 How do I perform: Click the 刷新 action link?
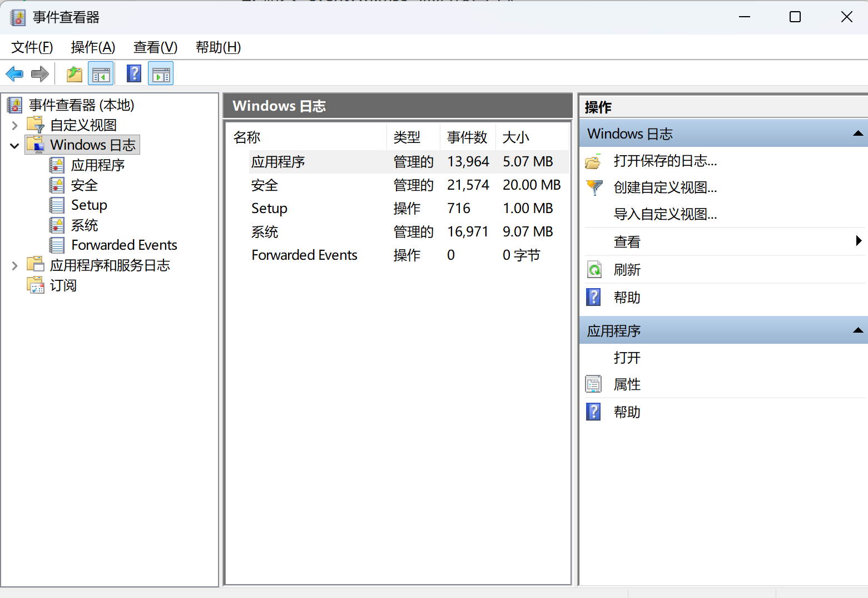click(627, 270)
